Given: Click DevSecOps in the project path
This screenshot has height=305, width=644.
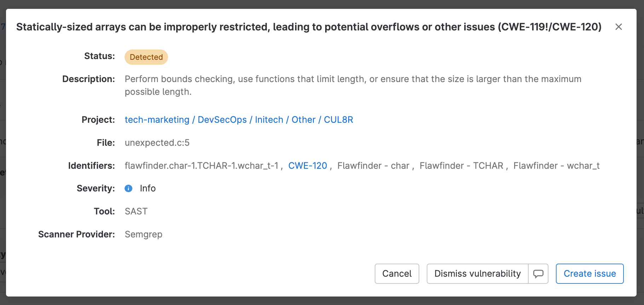Looking at the screenshot, I should pos(222,120).
